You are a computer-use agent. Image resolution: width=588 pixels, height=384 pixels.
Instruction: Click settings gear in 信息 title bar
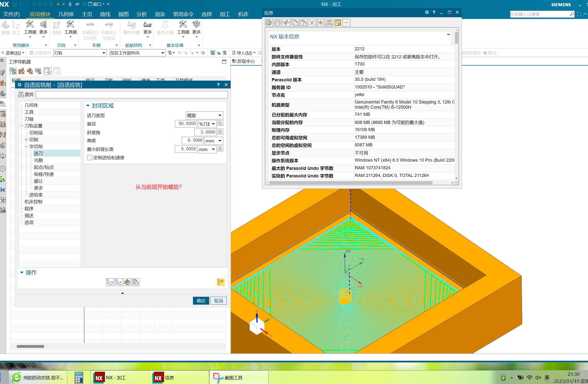click(x=427, y=12)
